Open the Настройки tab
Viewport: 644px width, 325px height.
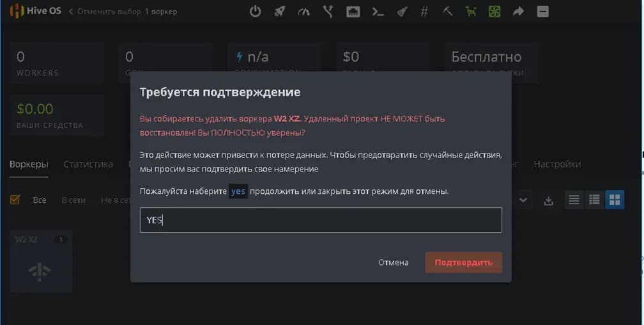[x=557, y=164]
